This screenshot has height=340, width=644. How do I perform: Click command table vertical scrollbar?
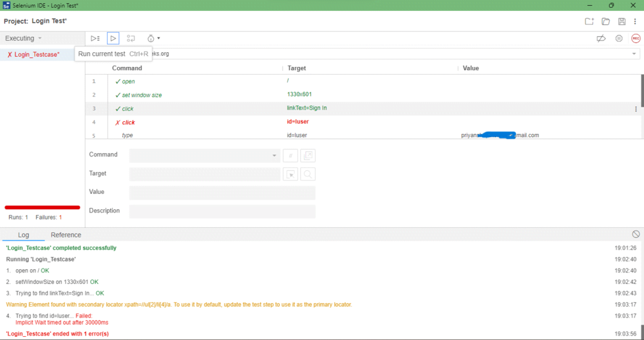click(x=642, y=90)
